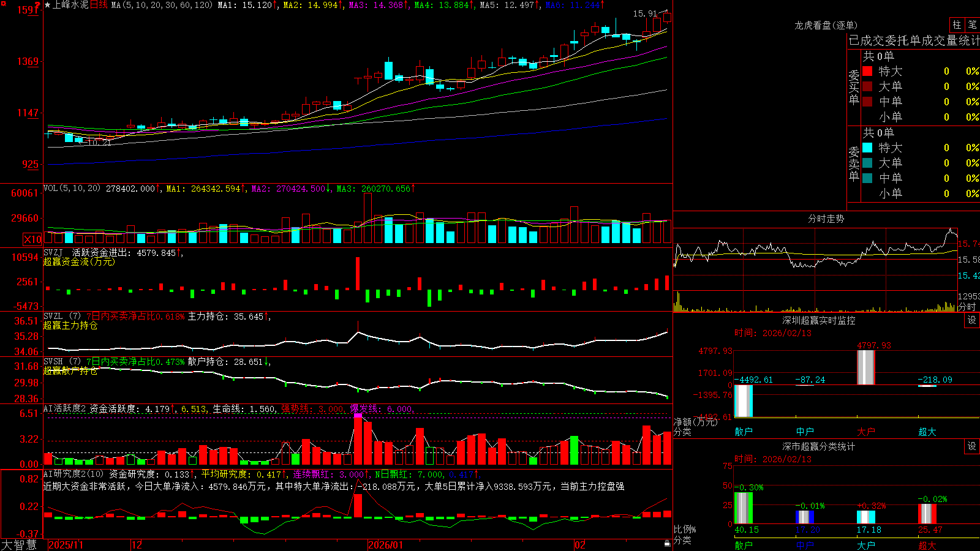The height and width of the screenshot is (551, 980).
Task: Jump to 2025/11 on the timeline
Action: (x=66, y=545)
